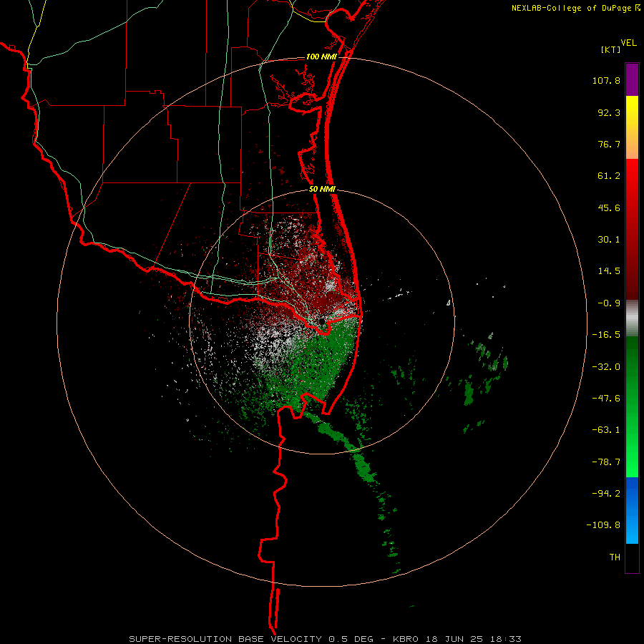Click the VEL legend title

coord(628,43)
